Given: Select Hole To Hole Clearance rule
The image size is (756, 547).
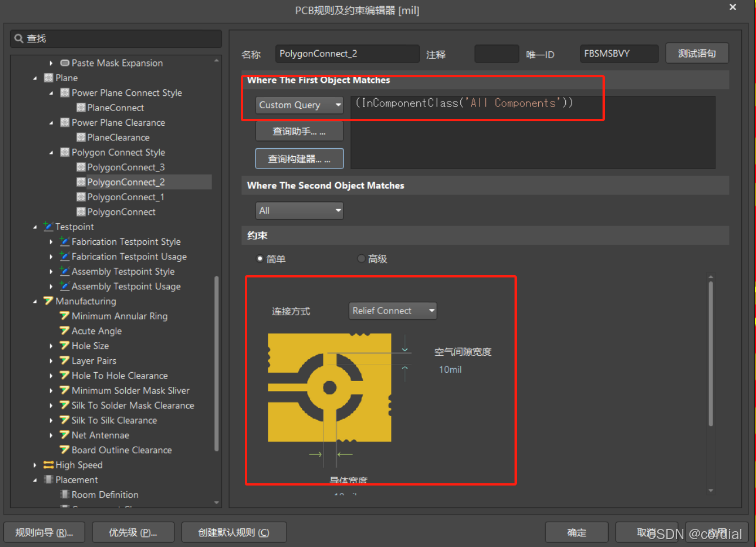Looking at the screenshot, I should pyautogui.click(x=120, y=376).
